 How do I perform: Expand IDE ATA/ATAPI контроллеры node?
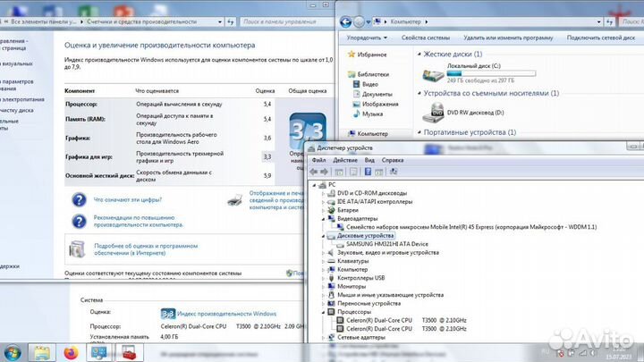(x=323, y=202)
